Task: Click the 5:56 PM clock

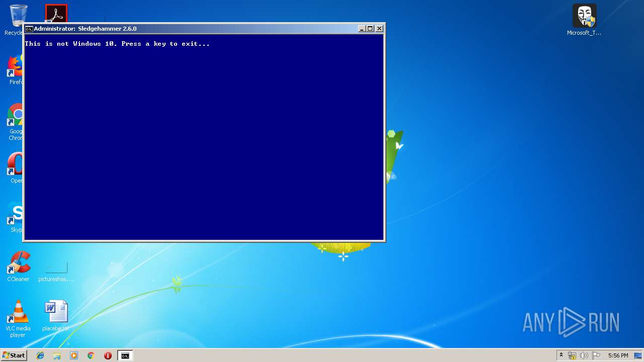Action: [x=618, y=355]
